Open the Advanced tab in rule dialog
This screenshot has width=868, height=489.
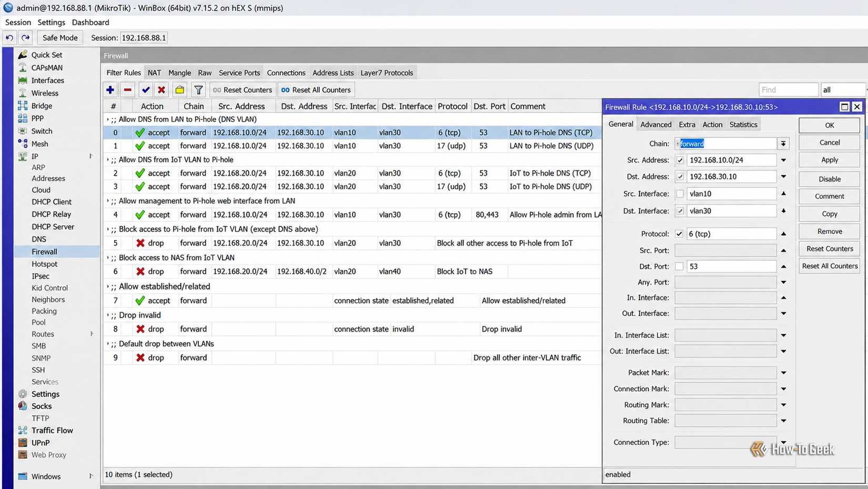click(655, 125)
